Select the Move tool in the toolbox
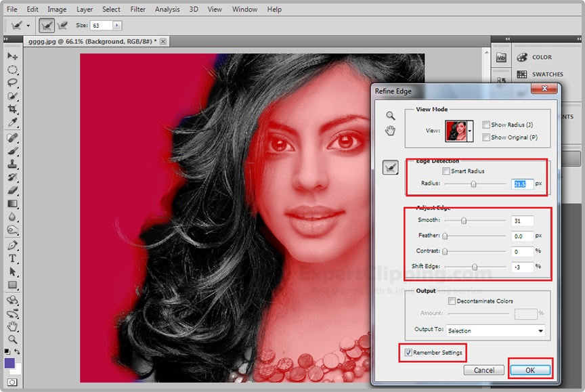The image size is (585, 392). tap(12, 56)
